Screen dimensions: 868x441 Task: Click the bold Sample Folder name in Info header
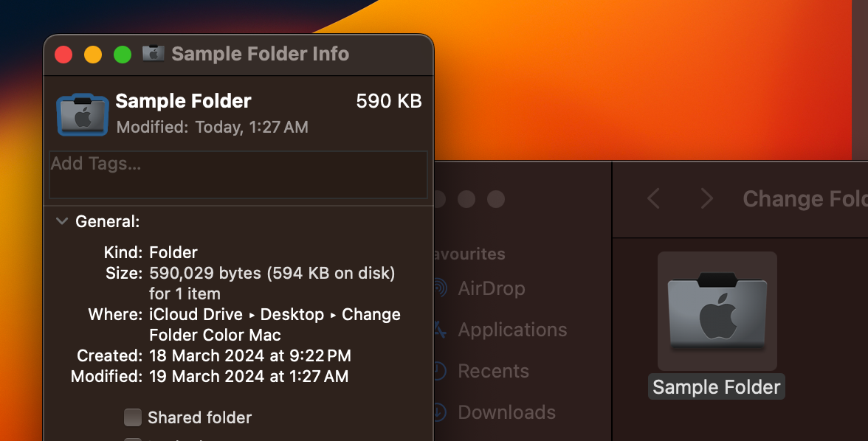pos(183,101)
